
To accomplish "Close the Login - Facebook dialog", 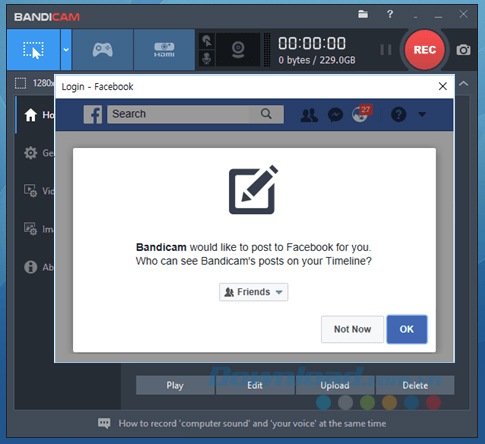I will pyautogui.click(x=443, y=86).
